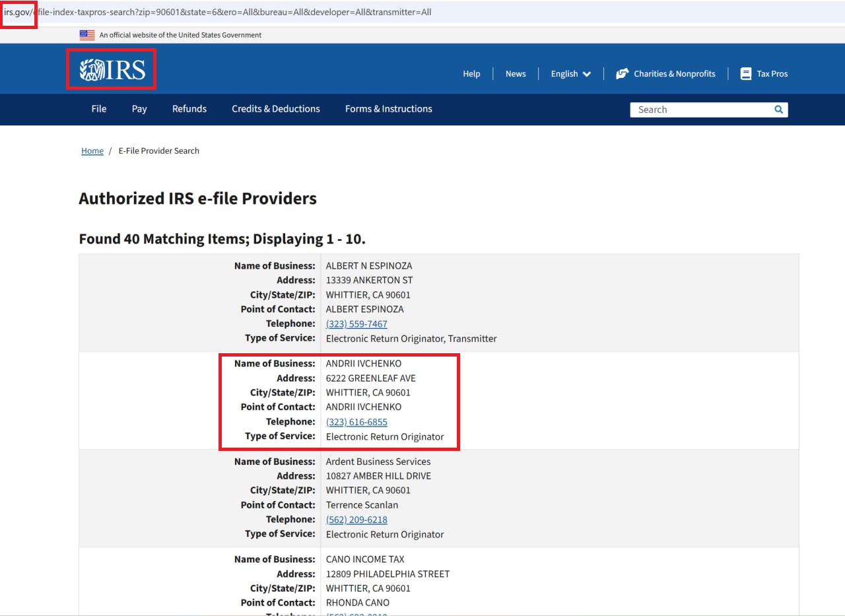Click the E-File Provider Search breadcrumb text
This screenshot has height=616, width=845.
(159, 151)
